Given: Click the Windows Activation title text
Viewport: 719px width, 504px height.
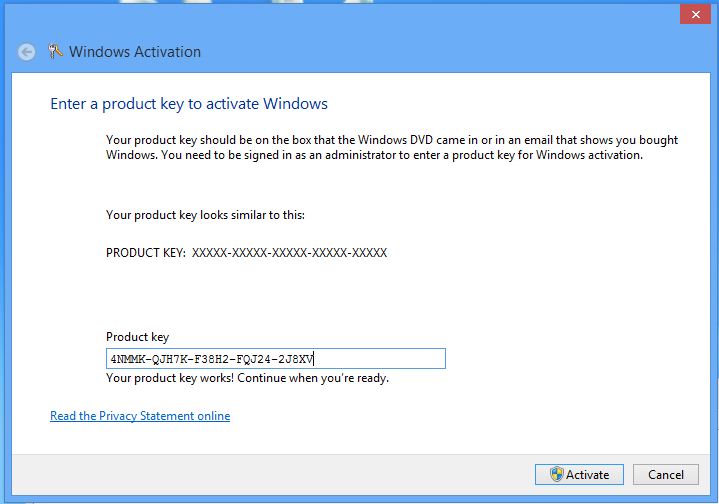Looking at the screenshot, I should point(135,52).
